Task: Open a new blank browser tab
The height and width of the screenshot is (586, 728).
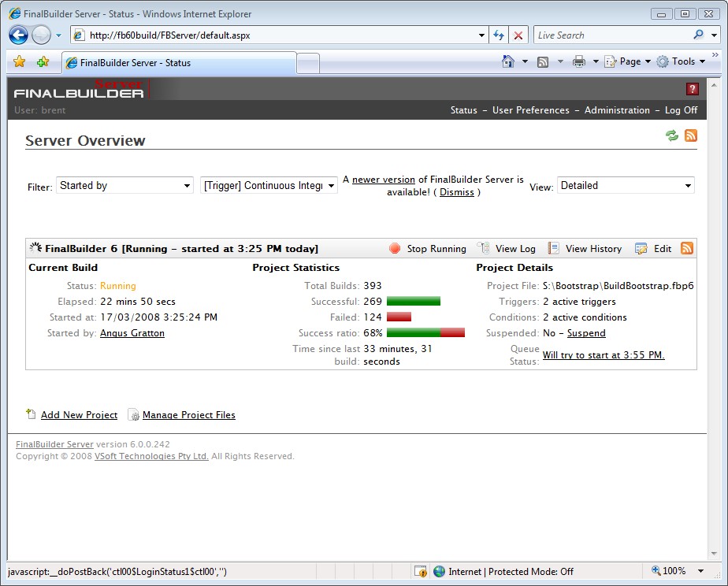Action: coord(308,63)
